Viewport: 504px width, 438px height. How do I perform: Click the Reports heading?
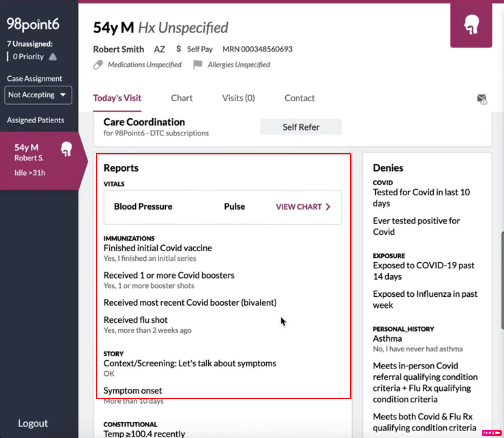[x=121, y=168]
